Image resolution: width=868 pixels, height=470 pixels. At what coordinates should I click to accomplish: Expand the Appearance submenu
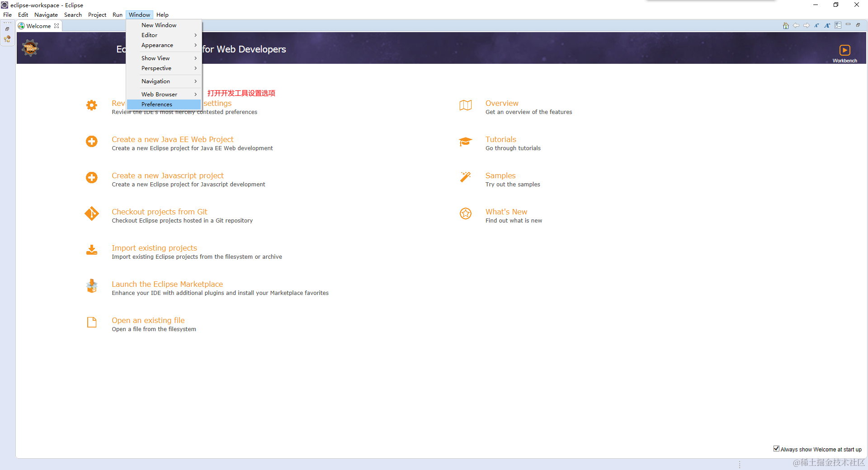tap(164, 45)
